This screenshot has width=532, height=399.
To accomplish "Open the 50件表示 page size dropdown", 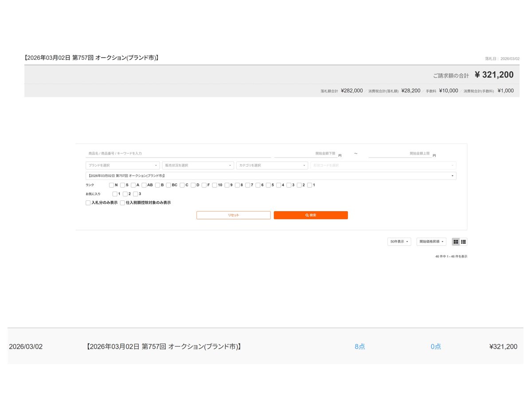I will click(399, 242).
